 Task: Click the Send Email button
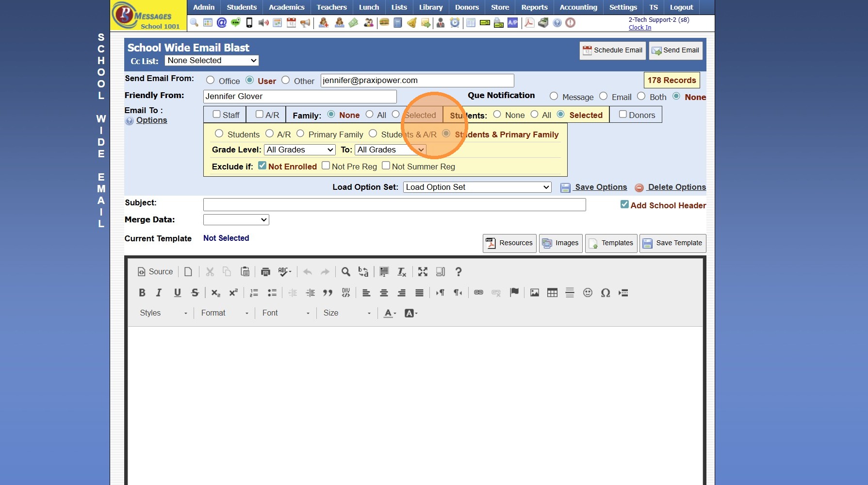point(676,50)
